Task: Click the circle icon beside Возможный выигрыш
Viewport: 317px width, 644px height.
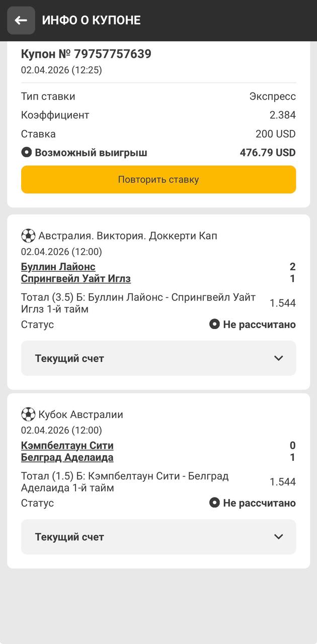Action: click(x=26, y=152)
